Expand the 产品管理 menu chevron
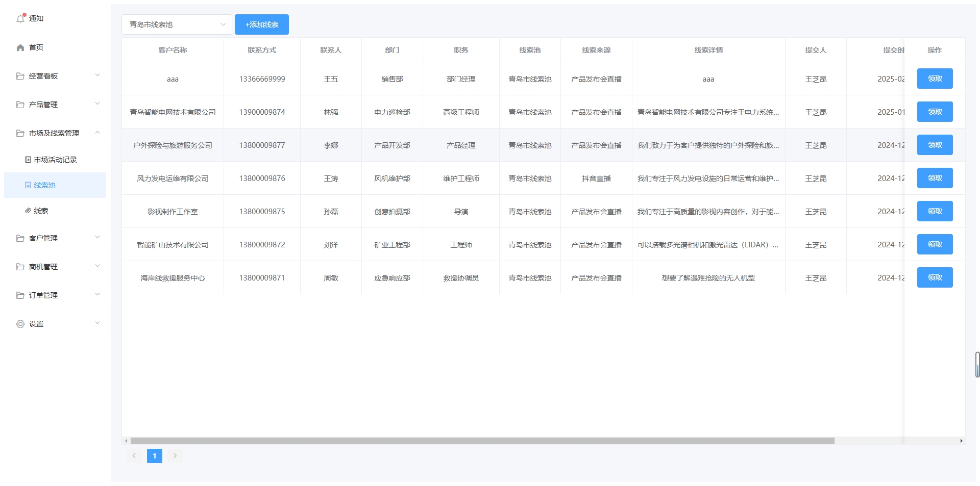 point(97,104)
